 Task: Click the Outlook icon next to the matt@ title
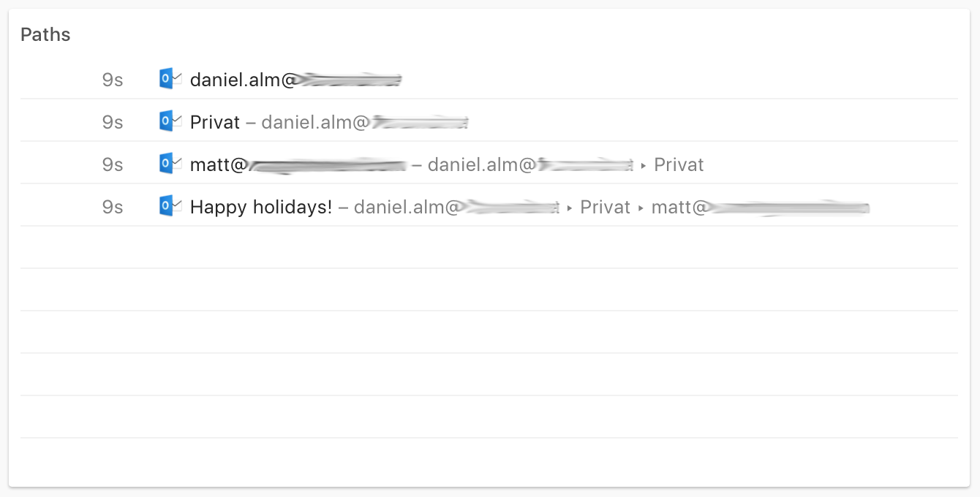click(x=170, y=164)
